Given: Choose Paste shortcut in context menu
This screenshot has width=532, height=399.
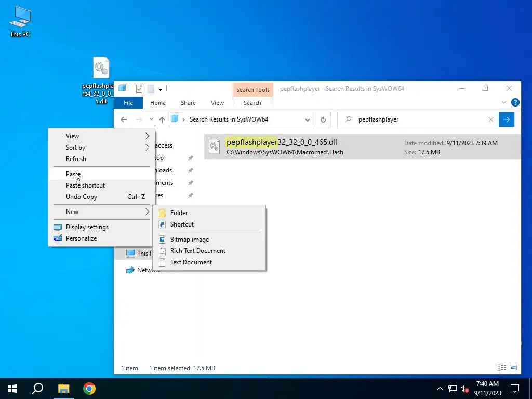Looking at the screenshot, I should click(101, 185).
